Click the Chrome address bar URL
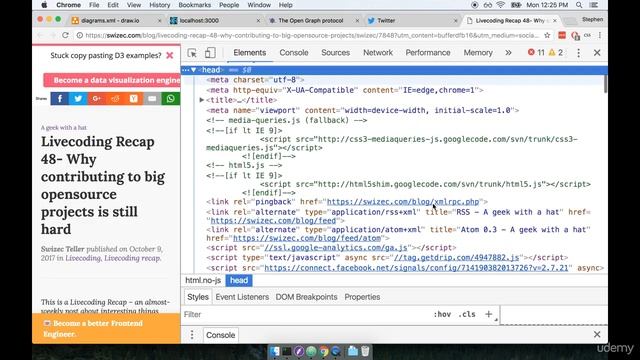The height and width of the screenshot is (360, 640). [x=312, y=36]
